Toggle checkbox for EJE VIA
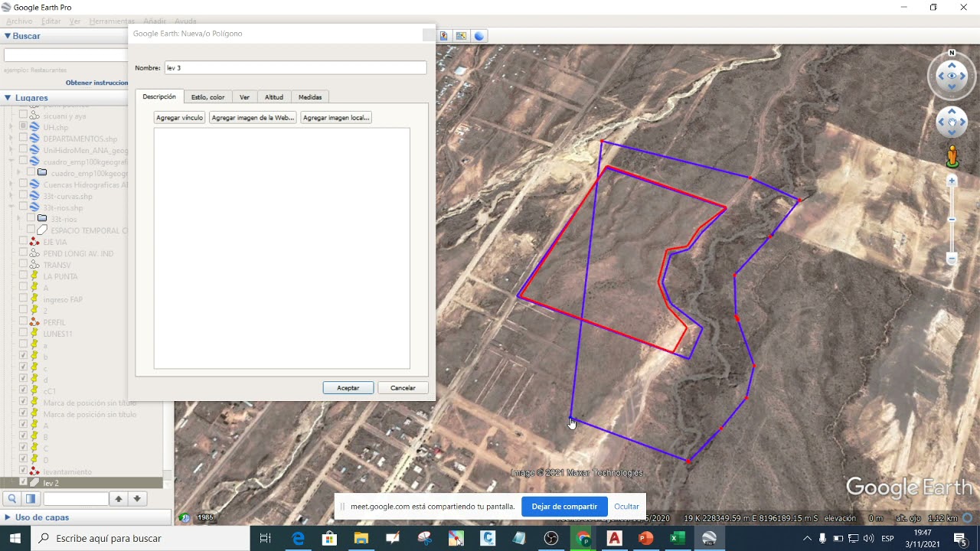 23,242
